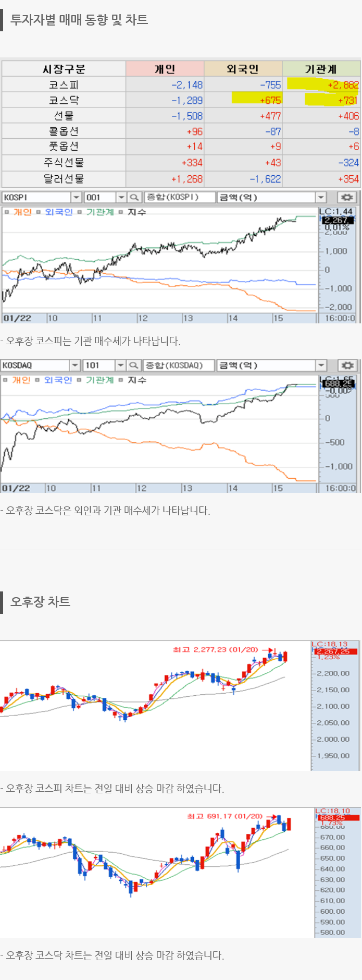This screenshot has width=362, height=980.
Task: Click the 외국인 column header
Action: [x=243, y=69]
